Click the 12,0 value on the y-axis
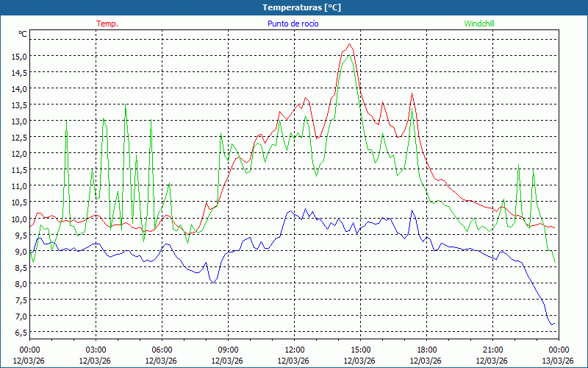This screenshot has width=588, height=368. point(19,153)
